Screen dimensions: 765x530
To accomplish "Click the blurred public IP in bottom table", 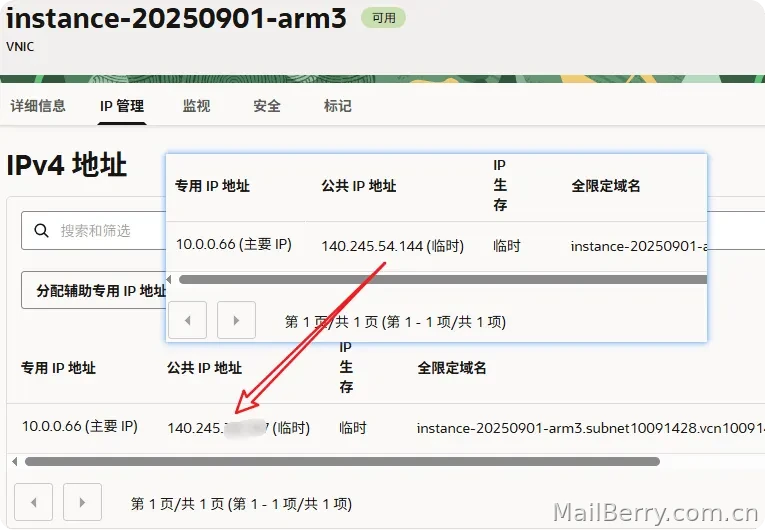I will click(239, 428).
